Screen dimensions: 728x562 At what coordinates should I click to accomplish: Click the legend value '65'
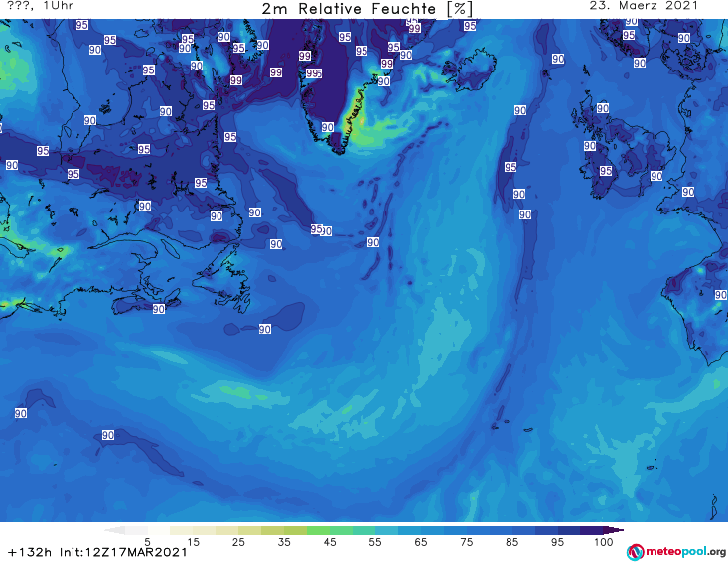(421, 542)
